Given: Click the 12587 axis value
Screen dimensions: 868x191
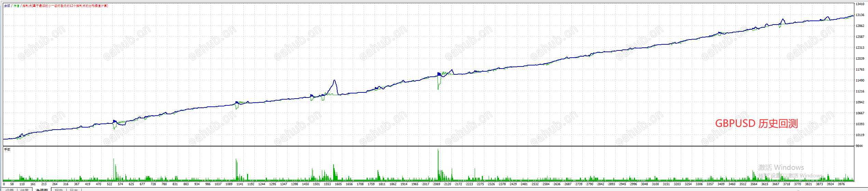Looking at the screenshot, I should (860, 37).
